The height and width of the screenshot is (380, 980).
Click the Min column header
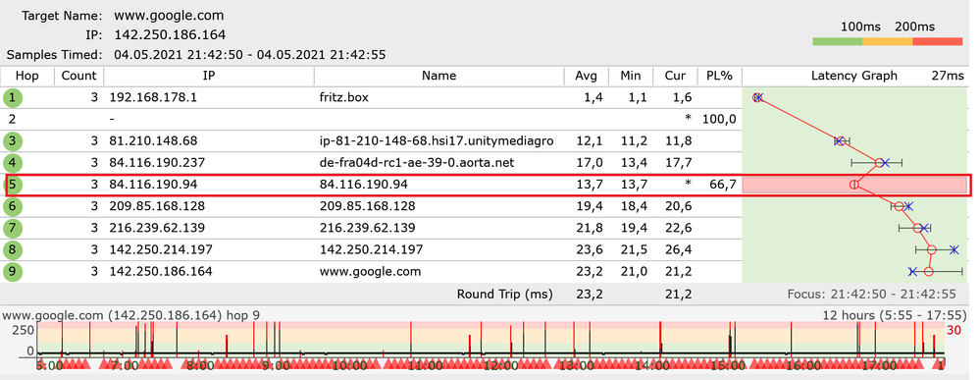tap(631, 76)
